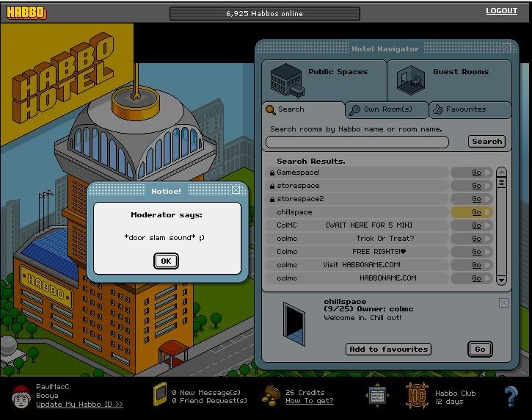Open Public Spaces building icon
Screen dimensions: 532x420
click(287, 79)
